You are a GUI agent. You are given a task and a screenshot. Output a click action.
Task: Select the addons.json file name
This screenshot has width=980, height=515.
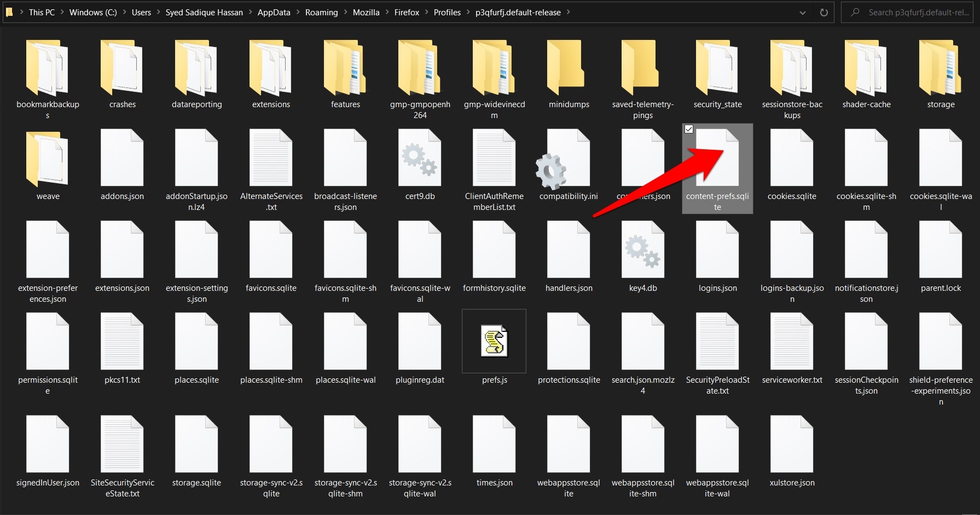click(122, 196)
